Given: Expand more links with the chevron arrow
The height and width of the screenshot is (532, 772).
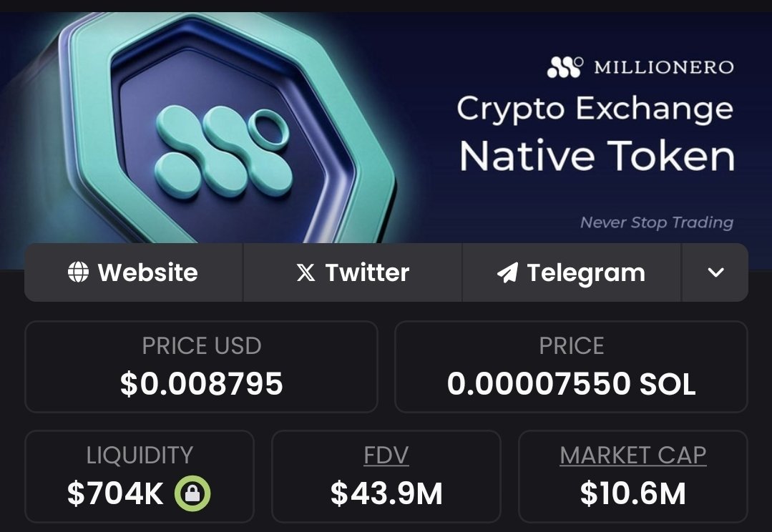Looking at the screenshot, I should [715, 272].
